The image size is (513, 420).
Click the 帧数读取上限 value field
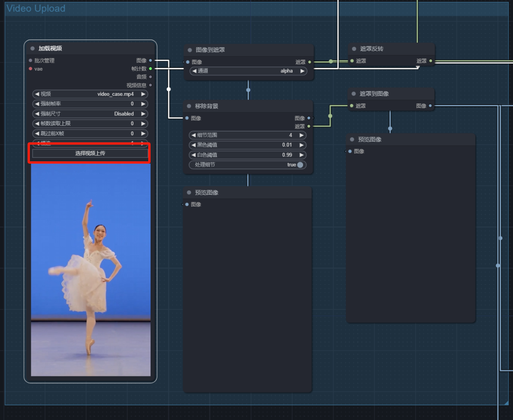point(90,123)
